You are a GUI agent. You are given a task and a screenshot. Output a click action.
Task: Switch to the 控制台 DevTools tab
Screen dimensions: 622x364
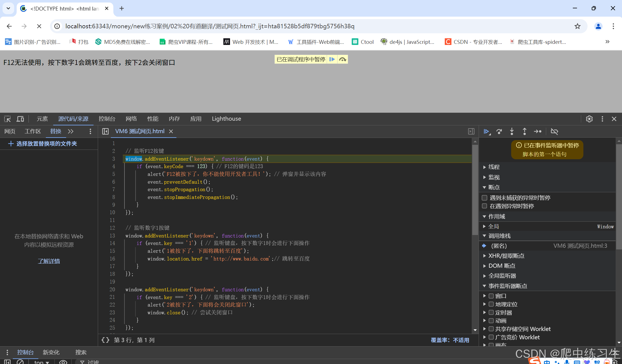point(107,119)
